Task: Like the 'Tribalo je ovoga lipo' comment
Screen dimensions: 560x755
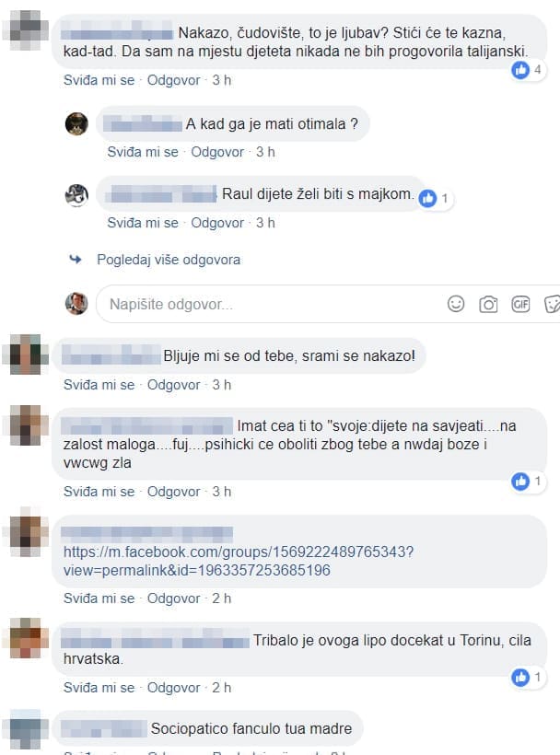Action: [x=99, y=688]
